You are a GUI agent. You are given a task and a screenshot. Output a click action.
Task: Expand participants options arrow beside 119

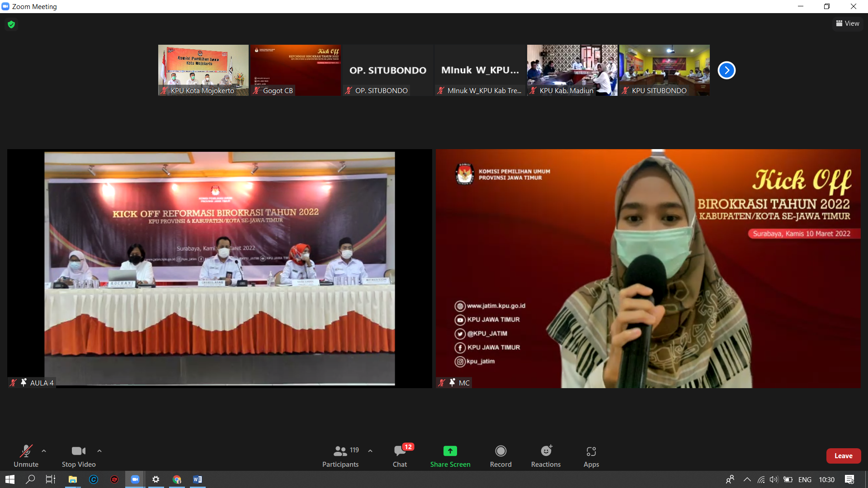pos(370,451)
